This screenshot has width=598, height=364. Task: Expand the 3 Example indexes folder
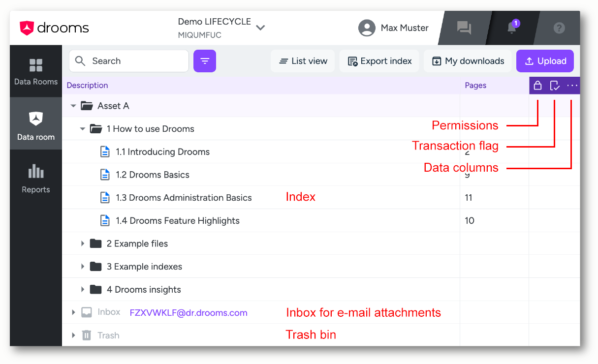(x=83, y=267)
